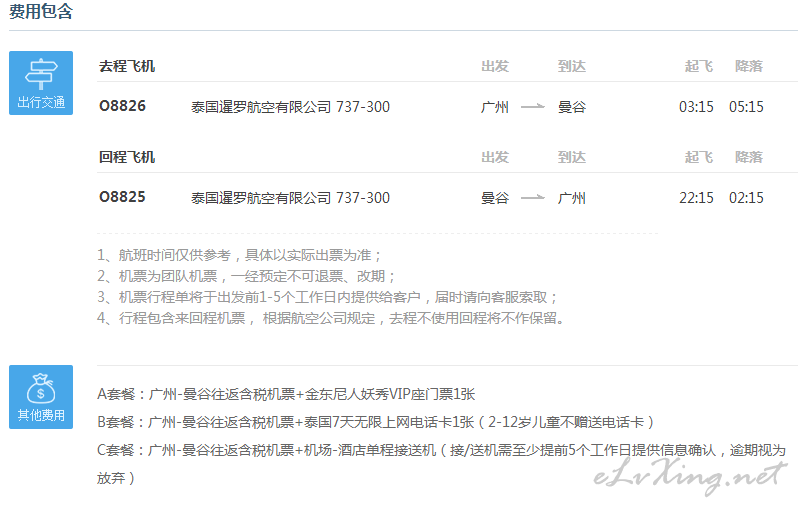Click 出发 header in 回程飞机 row
Viewport: 798px width, 509px height.
(495, 157)
